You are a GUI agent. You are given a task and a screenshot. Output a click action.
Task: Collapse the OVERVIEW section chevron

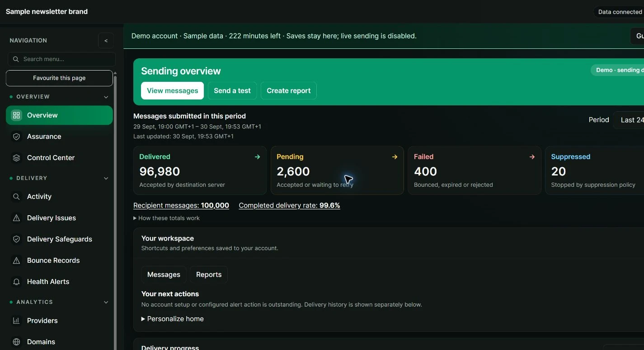[x=106, y=97]
